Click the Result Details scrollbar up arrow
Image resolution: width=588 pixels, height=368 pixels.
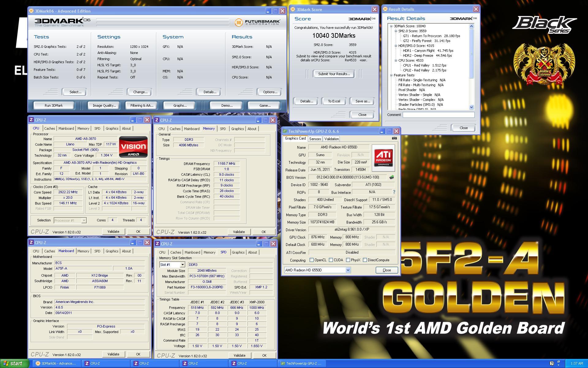point(471,26)
